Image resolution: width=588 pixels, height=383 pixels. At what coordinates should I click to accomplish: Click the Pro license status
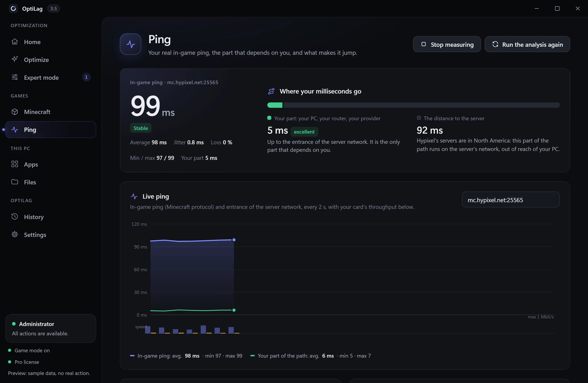tap(24, 362)
